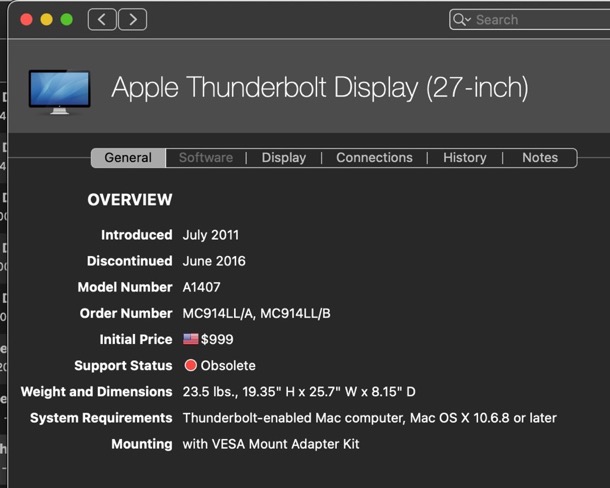The width and height of the screenshot is (610, 488).
Task: Click the back navigation arrow button
Action: coord(102,19)
